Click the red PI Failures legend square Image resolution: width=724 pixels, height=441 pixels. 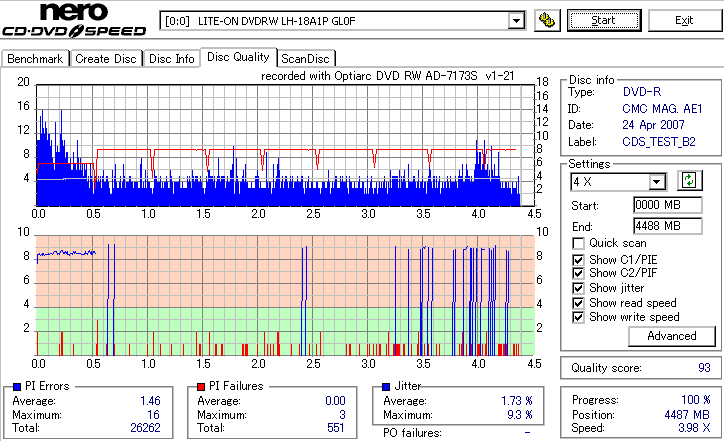point(201,387)
